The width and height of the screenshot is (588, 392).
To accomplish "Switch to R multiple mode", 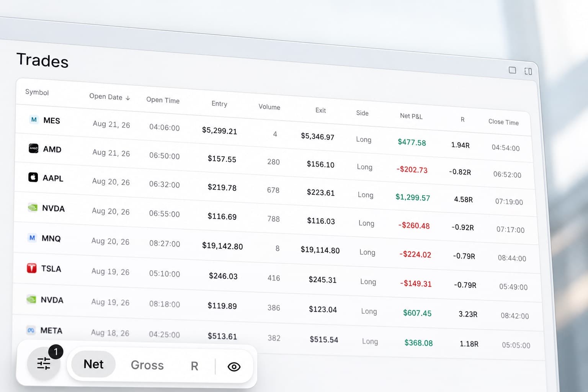I will pos(194,366).
